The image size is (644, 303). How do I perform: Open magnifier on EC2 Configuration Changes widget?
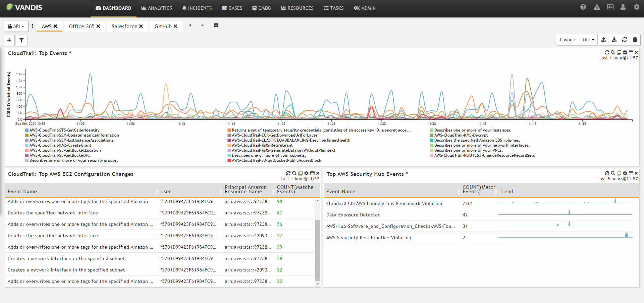pyautogui.click(x=294, y=173)
